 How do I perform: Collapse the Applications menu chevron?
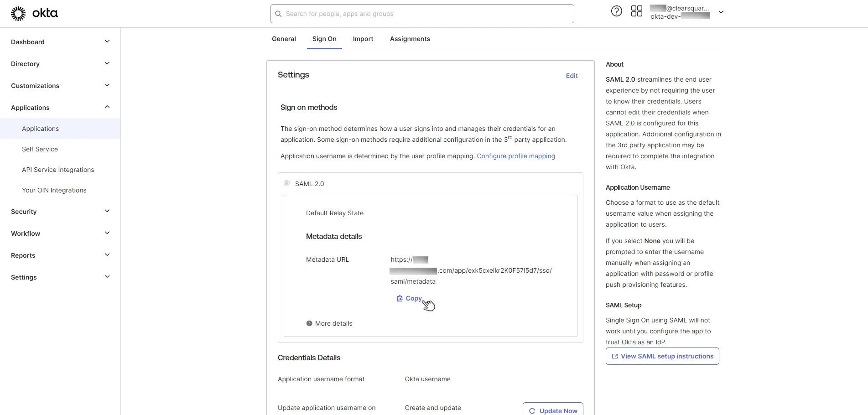point(107,107)
